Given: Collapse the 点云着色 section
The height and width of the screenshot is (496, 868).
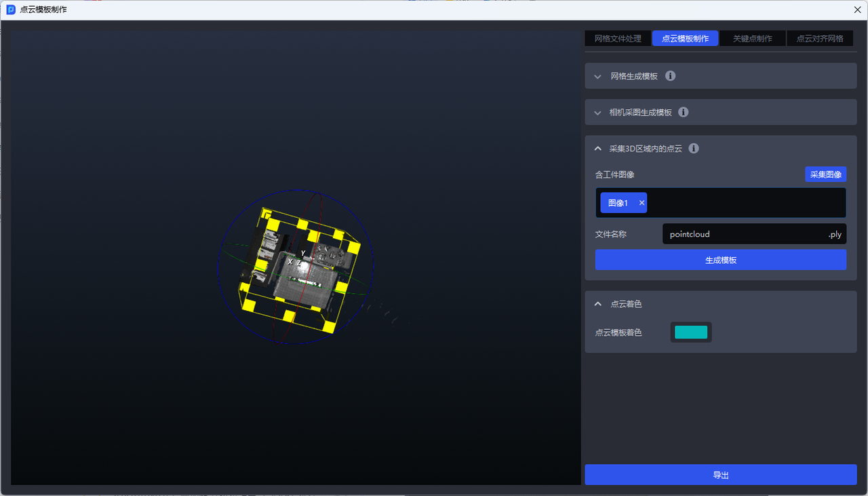Looking at the screenshot, I should [x=597, y=304].
